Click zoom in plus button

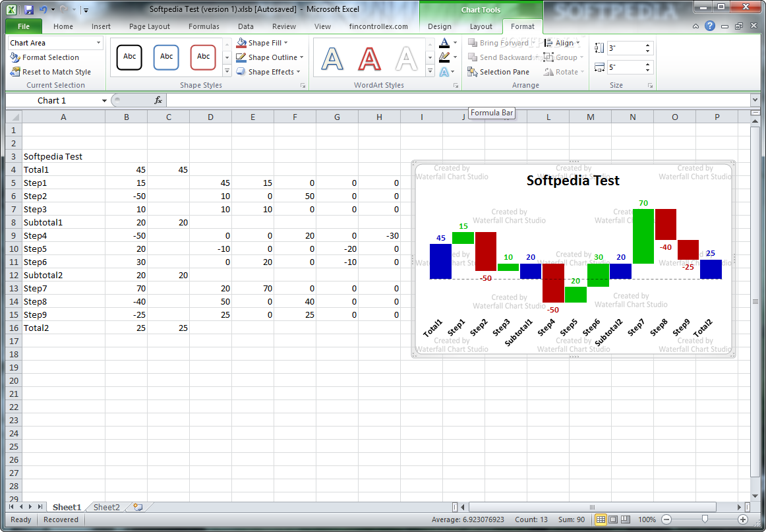point(743,519)
